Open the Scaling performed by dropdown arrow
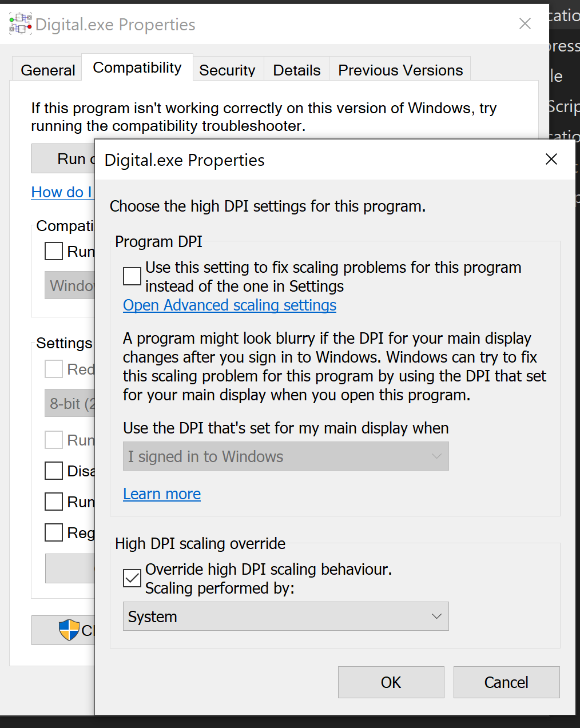The height and width of the screenshot is (728, 580). pyautogui.click(x=437, y=616)
